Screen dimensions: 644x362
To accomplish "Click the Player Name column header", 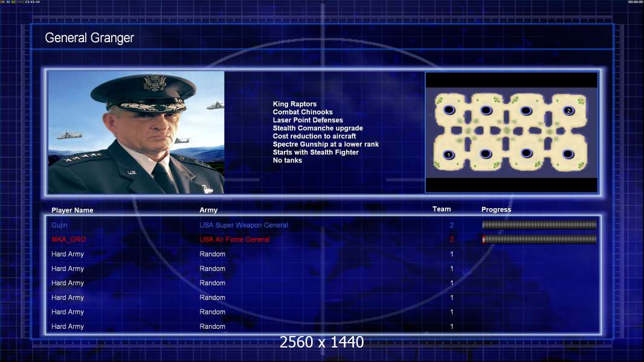I will [72, 211].
